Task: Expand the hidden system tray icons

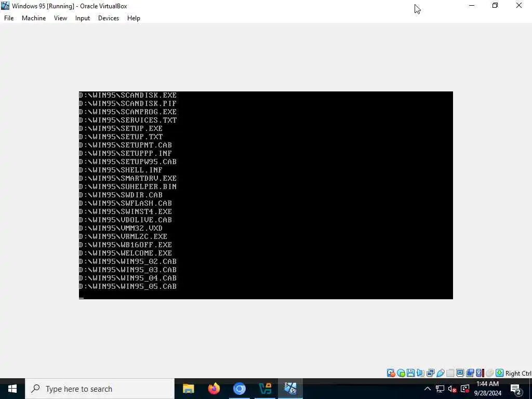Action: [428, 389]
